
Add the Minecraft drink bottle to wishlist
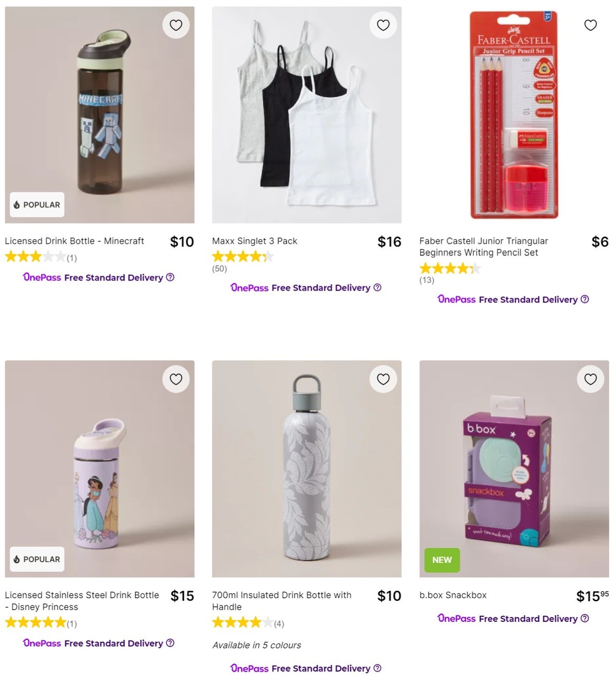pos(176,25)
